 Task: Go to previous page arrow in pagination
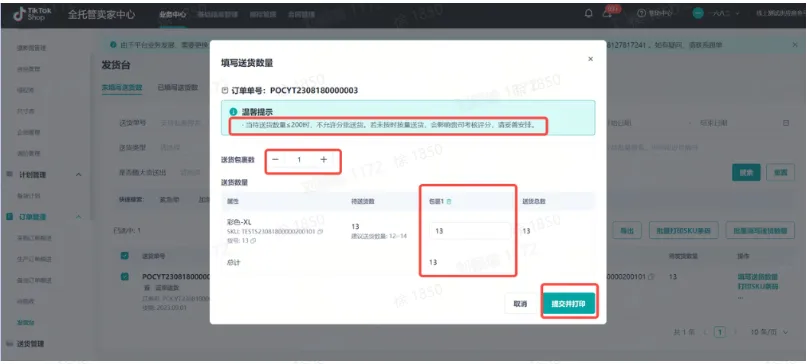pyautogui.click(x=705, y=333)
